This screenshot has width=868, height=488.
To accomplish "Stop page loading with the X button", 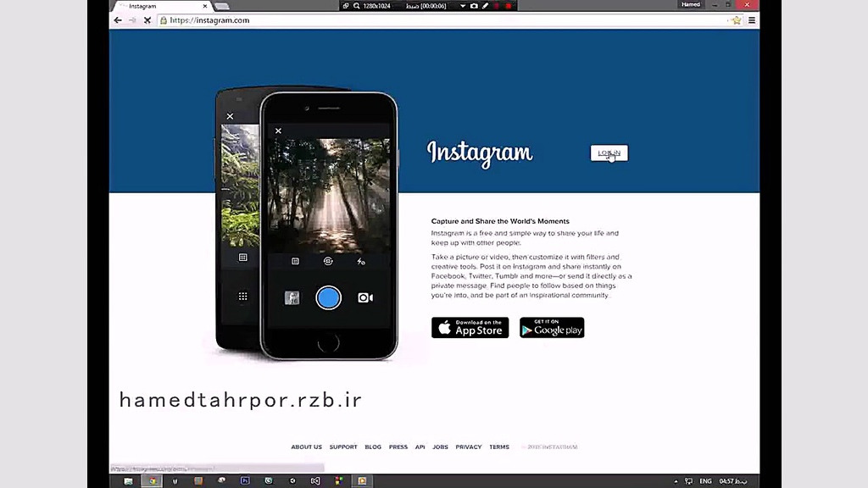I will click(x=147, y=20).
